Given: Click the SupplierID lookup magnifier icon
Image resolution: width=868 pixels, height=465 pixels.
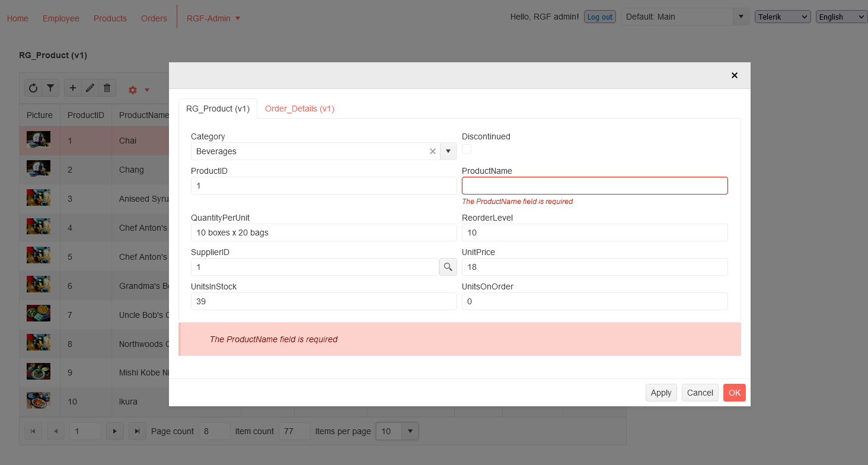Looking at the screenshot, I should click(x=448, y=267).
